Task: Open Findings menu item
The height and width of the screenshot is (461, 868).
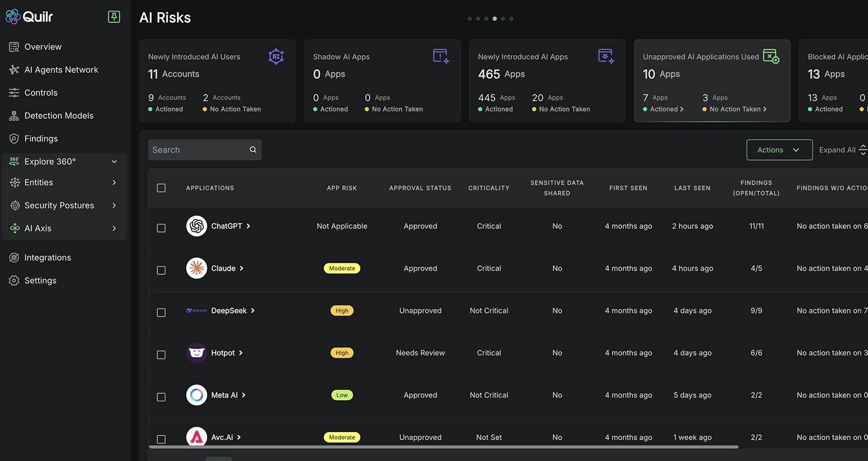Action: (x=41, y=139)
